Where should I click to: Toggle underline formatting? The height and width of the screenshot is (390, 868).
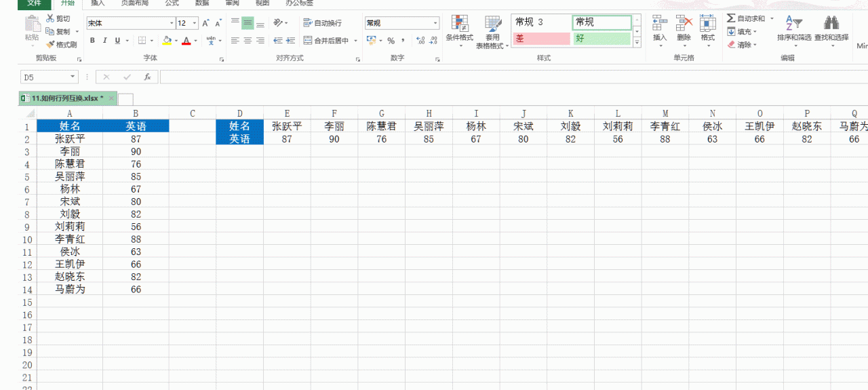117,41
